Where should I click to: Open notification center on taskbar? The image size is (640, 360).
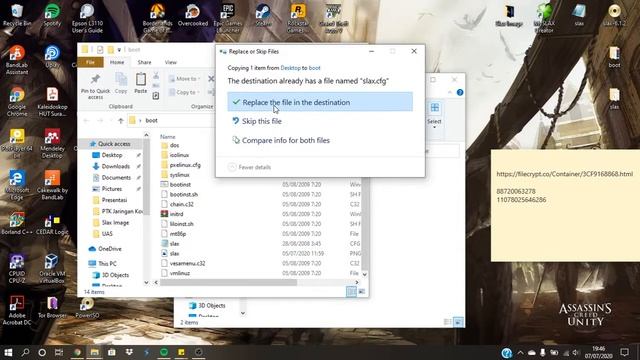(x=624, y=352)
